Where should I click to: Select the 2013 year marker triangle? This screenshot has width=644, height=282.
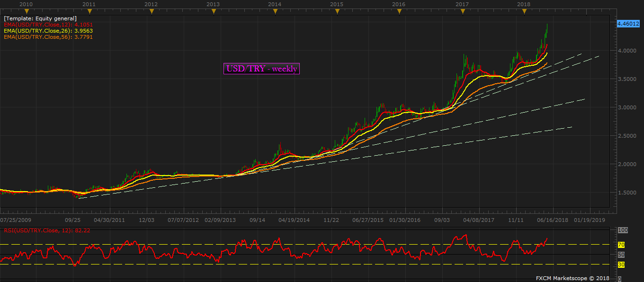coord(213,12)
